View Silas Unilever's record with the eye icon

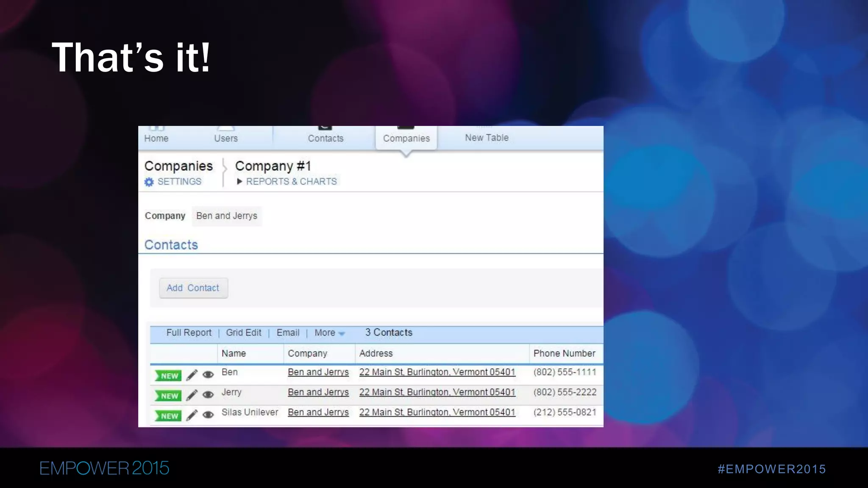click(208, 415)
